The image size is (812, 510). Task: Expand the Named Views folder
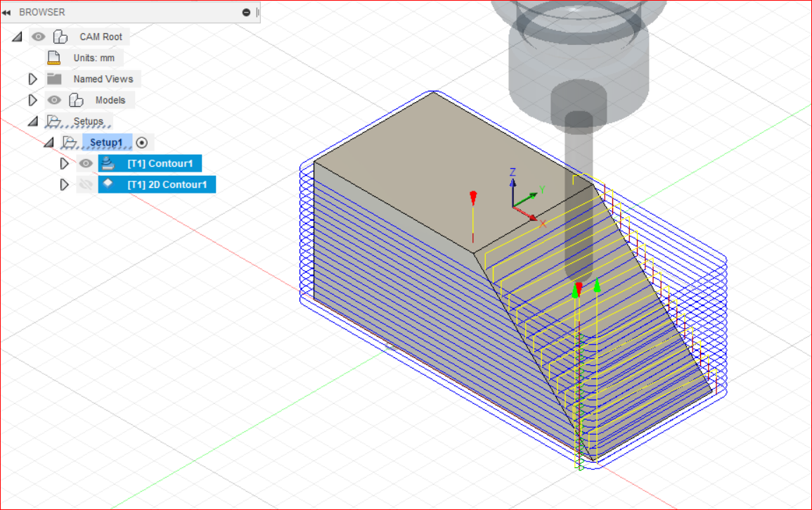point(32,79)
